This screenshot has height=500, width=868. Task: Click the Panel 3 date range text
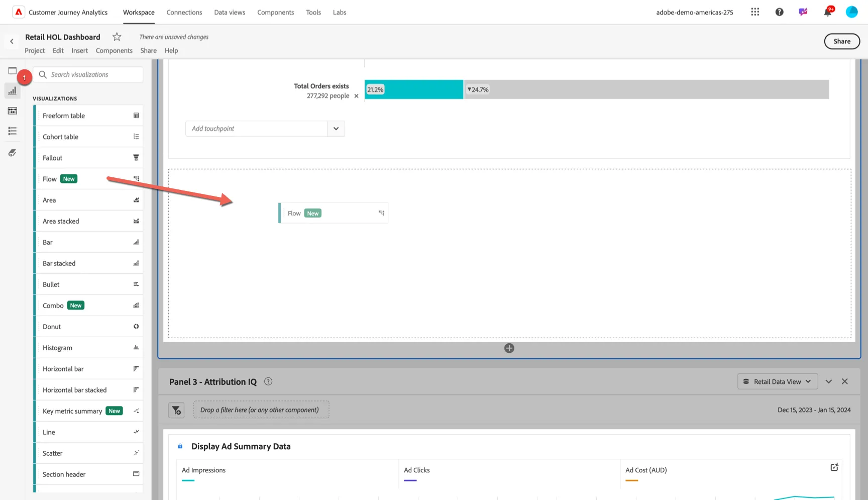pos(814,410)
